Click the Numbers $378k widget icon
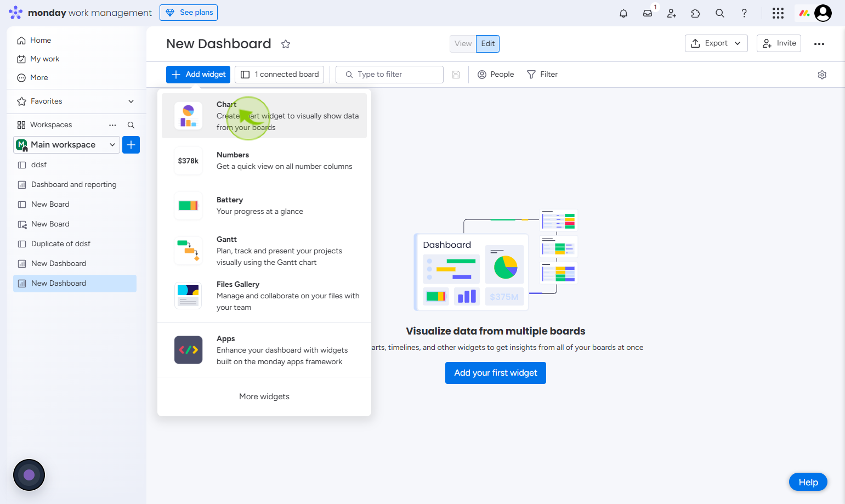This screenshot has height=504, width=845. pos(189,161)
